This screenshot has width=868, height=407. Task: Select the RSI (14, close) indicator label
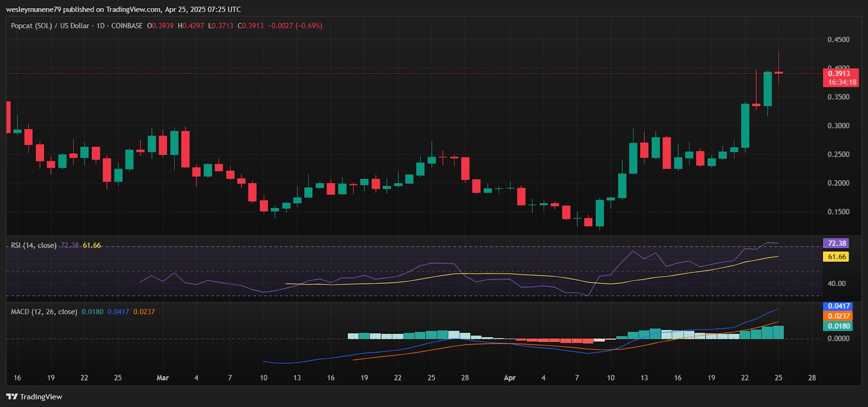click(34, 246)
